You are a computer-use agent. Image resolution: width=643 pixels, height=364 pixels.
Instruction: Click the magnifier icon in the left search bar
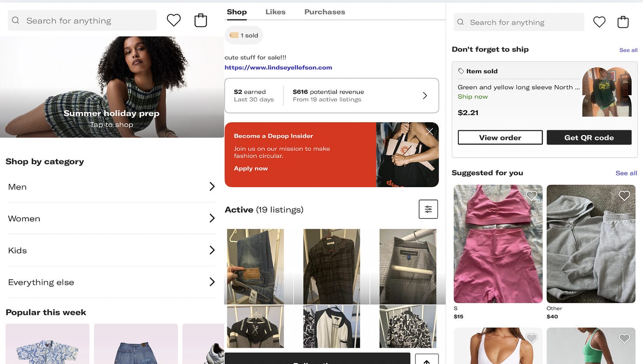click(15, 20)
